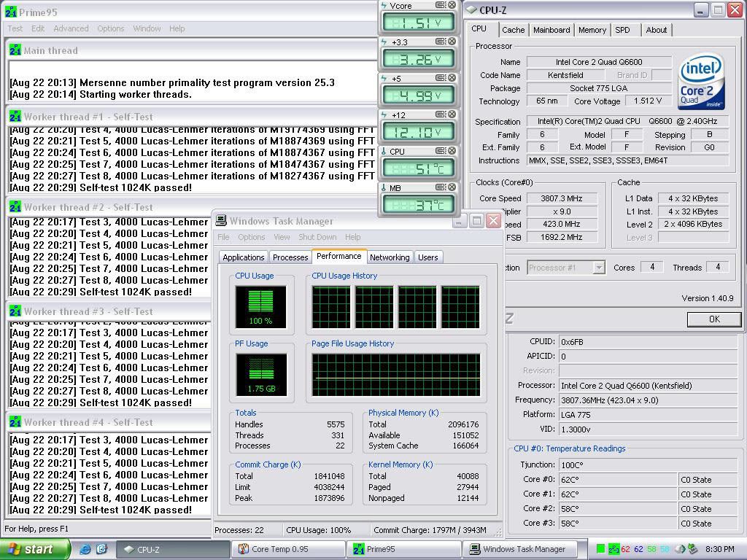
Task: Click the Windows Task Manager taskbar button
Action: [x=519, y=549]
